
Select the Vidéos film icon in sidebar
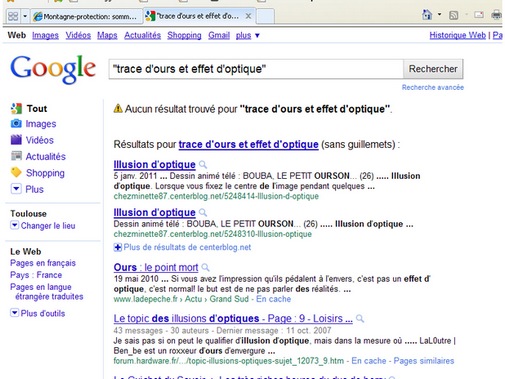pyautogui.click(x=16, y=140)
